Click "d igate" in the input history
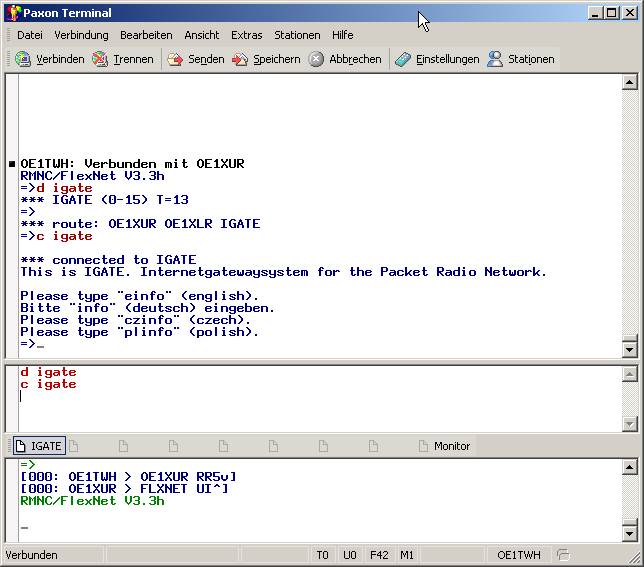Viewport: 644px width, 567px height. 48,372
